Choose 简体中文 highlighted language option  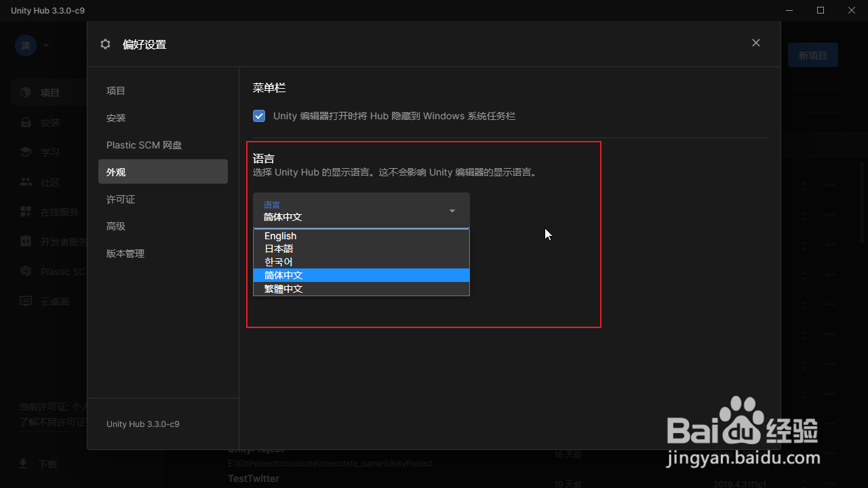[361, 275]
